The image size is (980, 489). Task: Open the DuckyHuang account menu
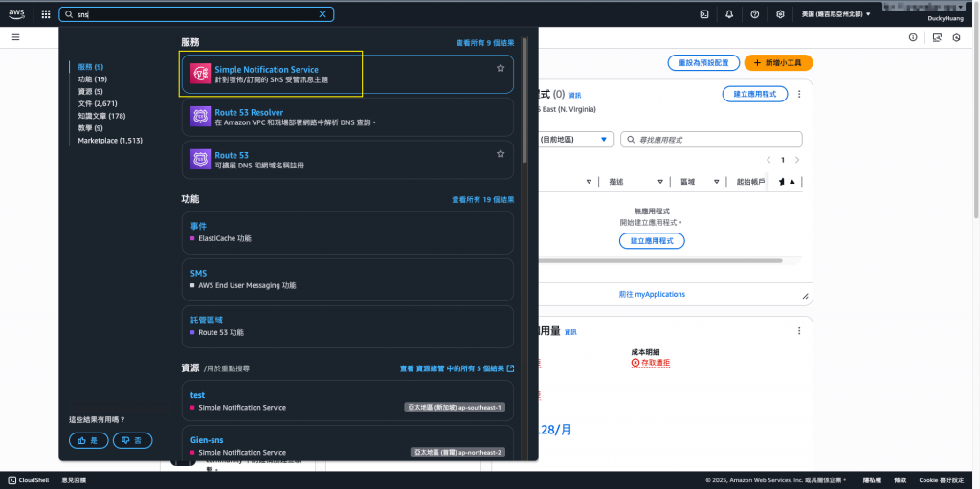[945, 19]
